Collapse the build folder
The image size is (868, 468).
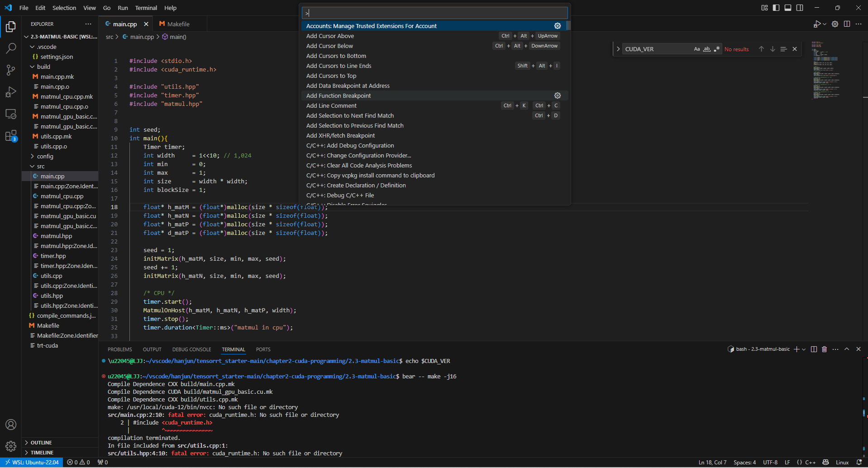coord(60,67)
